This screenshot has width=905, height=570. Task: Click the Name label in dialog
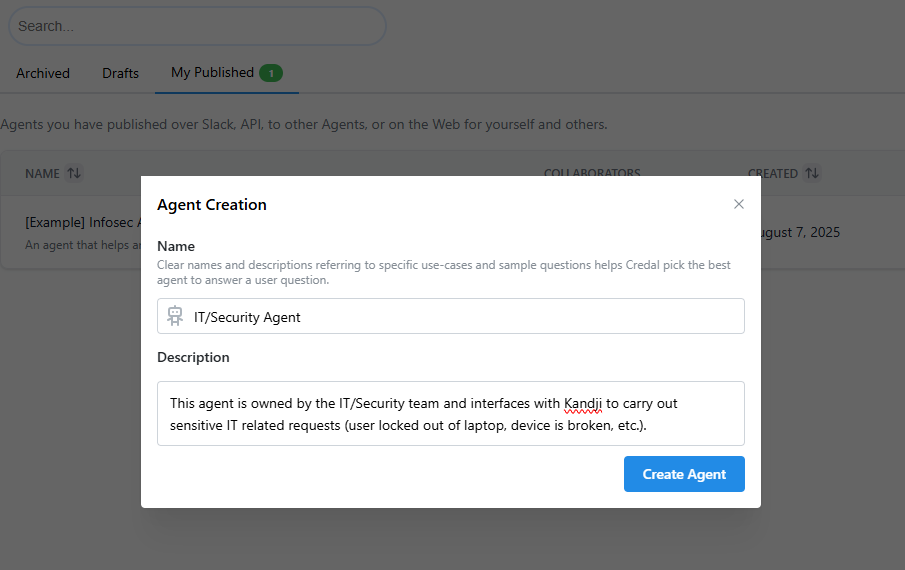[x=176, y=246]
